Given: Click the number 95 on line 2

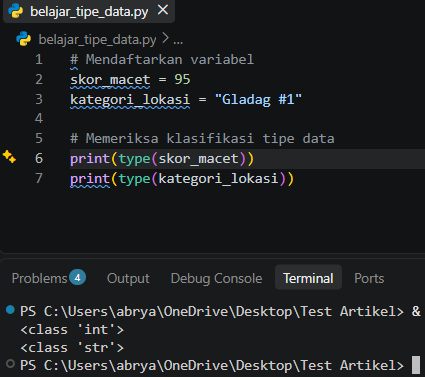Looking at the screenshot, I should coord(182,79).
